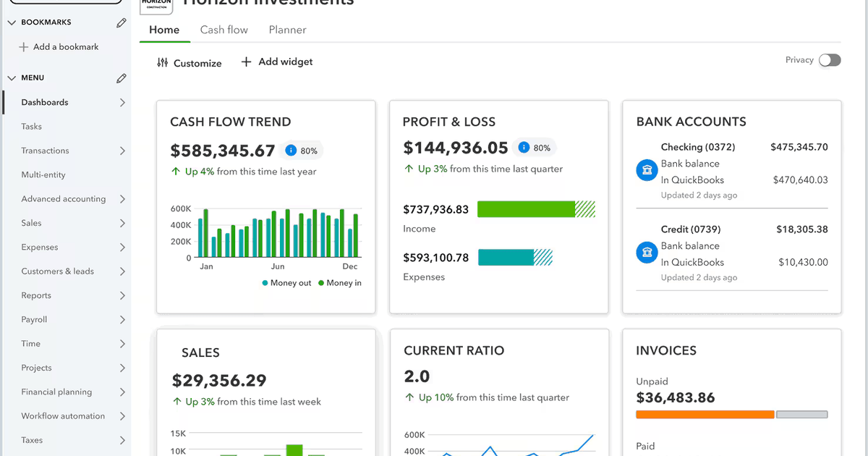868x456 pixels.
Task: Click the Add widget button
Action: pos(276,62)
